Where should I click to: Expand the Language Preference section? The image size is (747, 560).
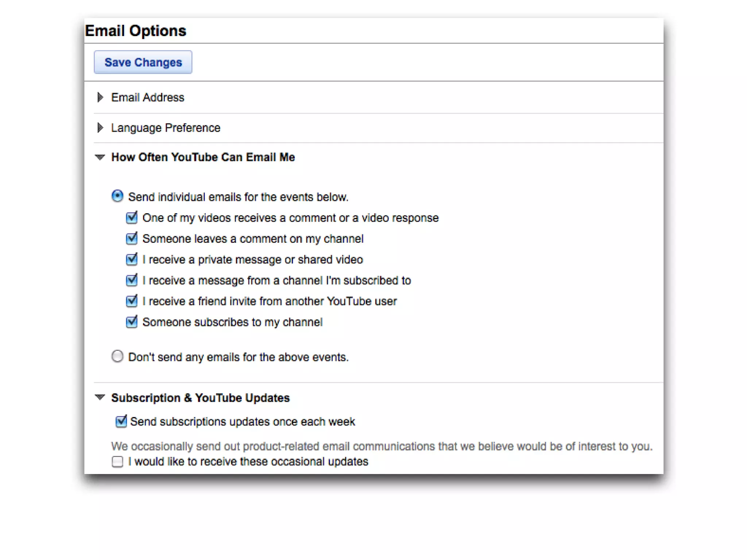coord(100,128)
